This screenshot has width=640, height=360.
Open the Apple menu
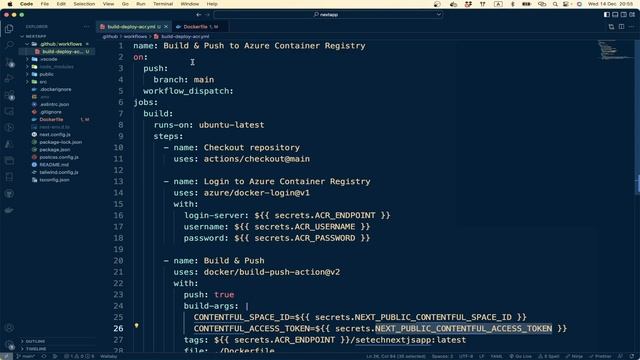click(10, 4)
